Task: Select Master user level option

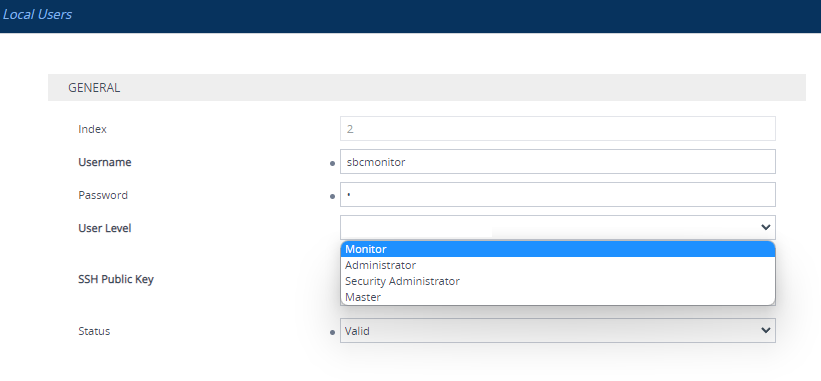Action: (x=558, y=297)
